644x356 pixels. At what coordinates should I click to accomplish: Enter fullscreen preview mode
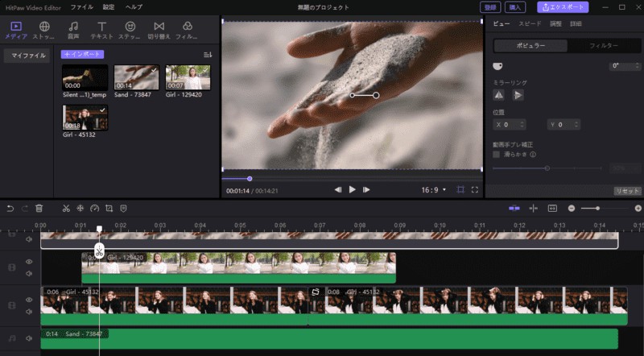click(475, 190)
